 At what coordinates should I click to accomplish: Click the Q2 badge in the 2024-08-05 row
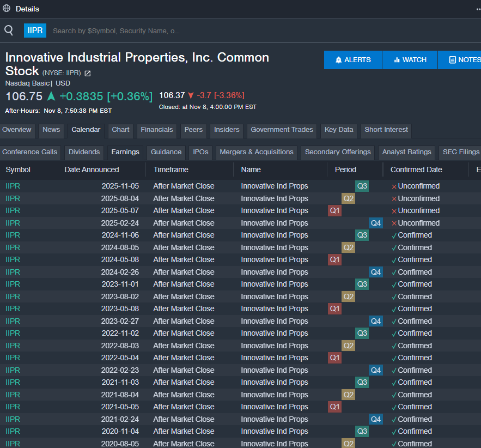[348, 247]
